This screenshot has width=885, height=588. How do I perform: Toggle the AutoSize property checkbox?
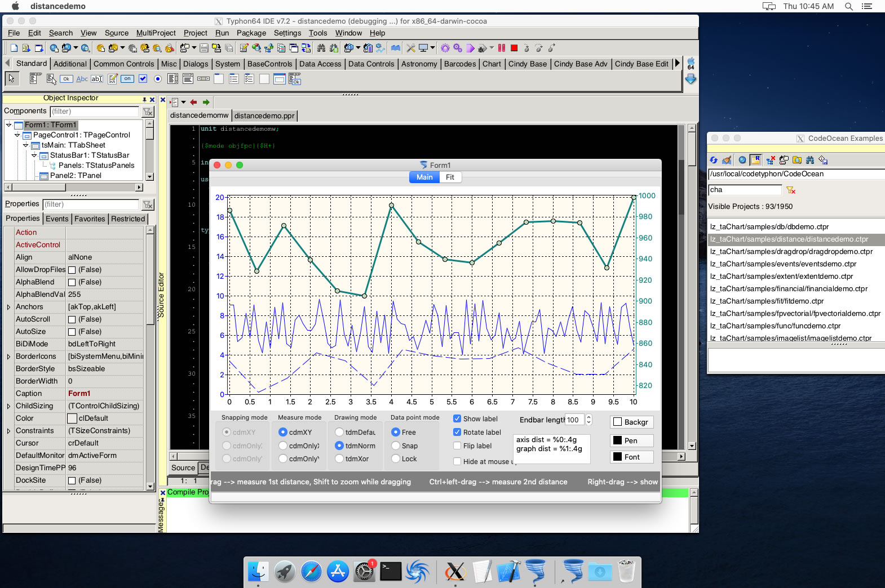click(x=72, y=332)
